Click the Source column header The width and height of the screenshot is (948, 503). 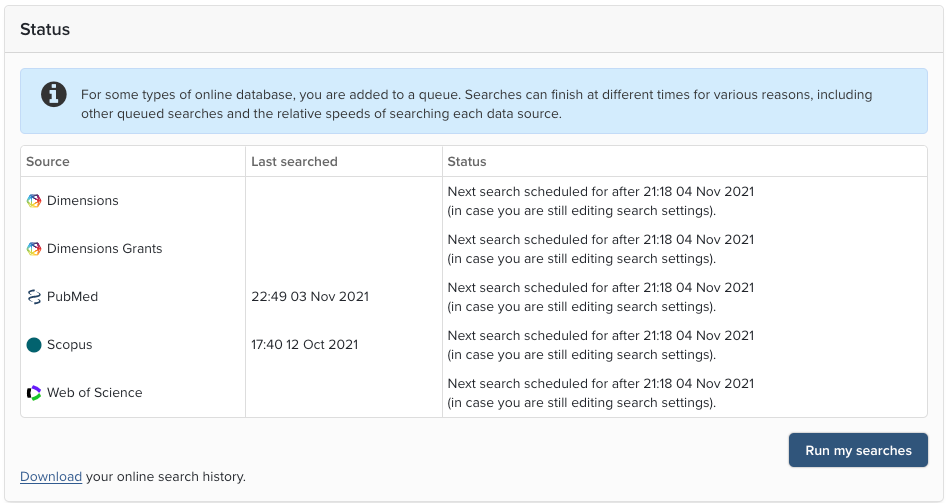click(x=48, y=162)
